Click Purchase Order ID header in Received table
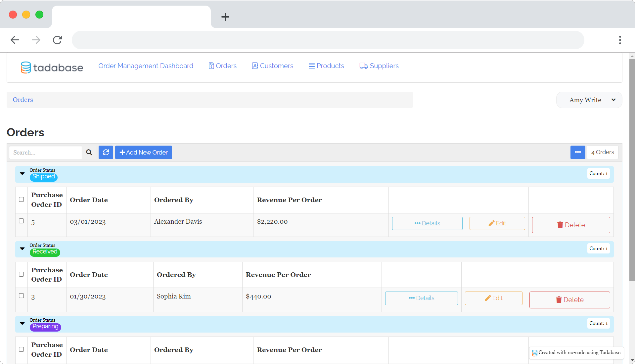 (47, 275)
